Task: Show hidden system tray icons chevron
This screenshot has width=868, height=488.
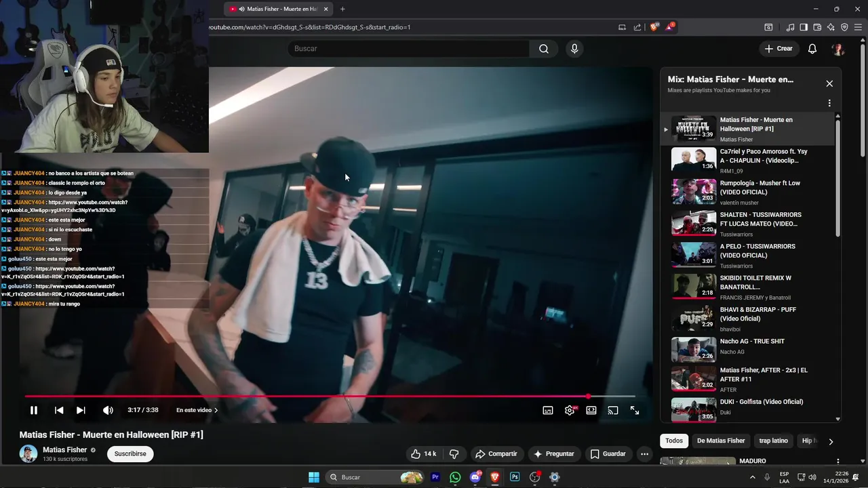Action: pos(752,477)
